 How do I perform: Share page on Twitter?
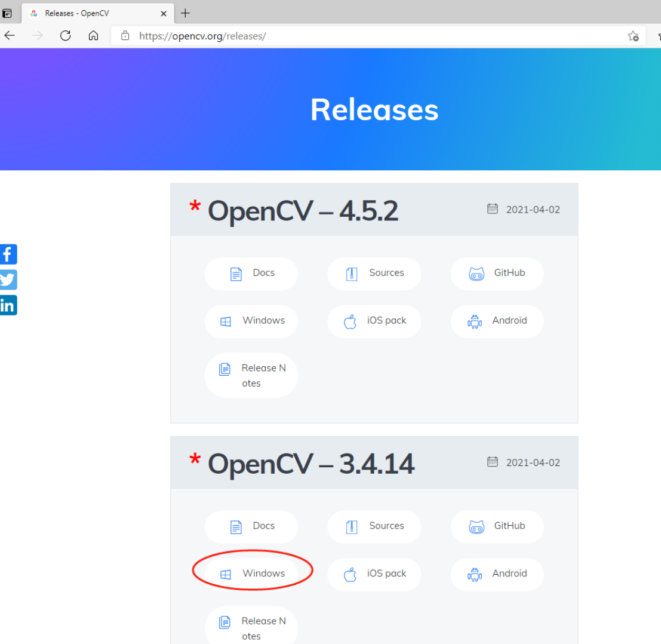pos(8,280)
